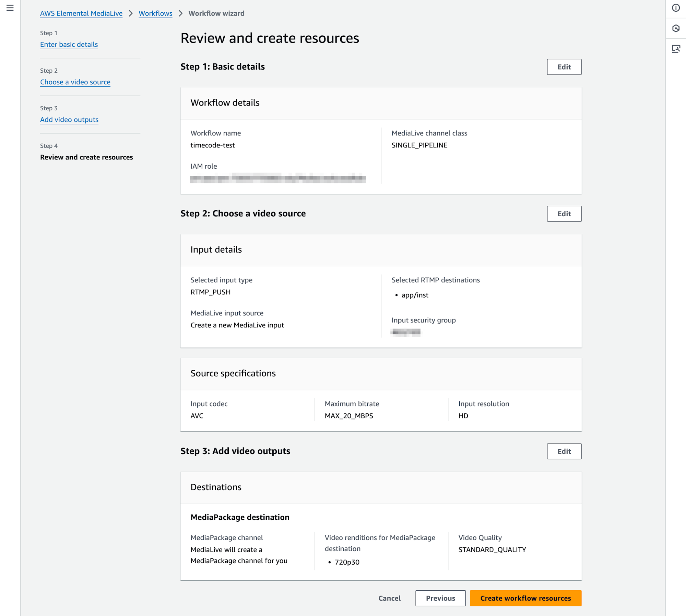Select the 720p30 video rendition
Screen dimensions: 686x616
point(347,562)
